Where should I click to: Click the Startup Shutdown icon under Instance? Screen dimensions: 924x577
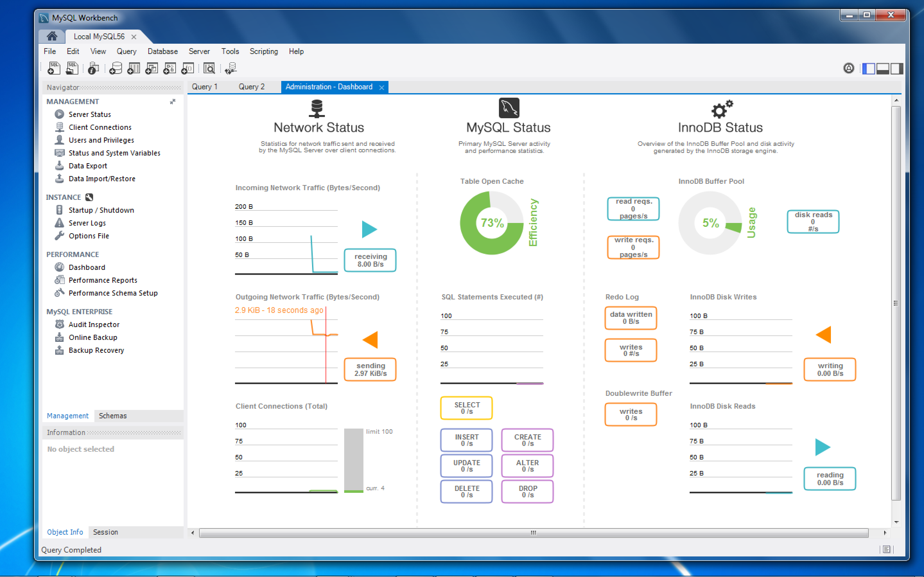(x=58, y=210)
